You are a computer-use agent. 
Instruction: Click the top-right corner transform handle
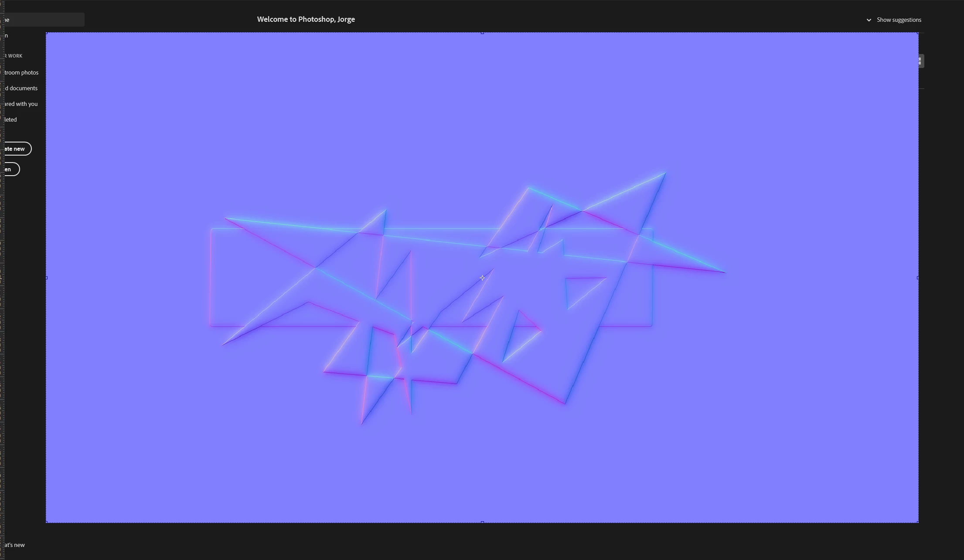[x=918, y=33]
